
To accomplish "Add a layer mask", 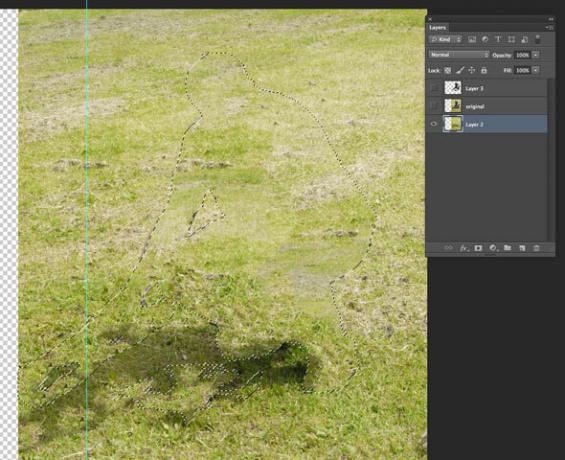I will [478, 248].
